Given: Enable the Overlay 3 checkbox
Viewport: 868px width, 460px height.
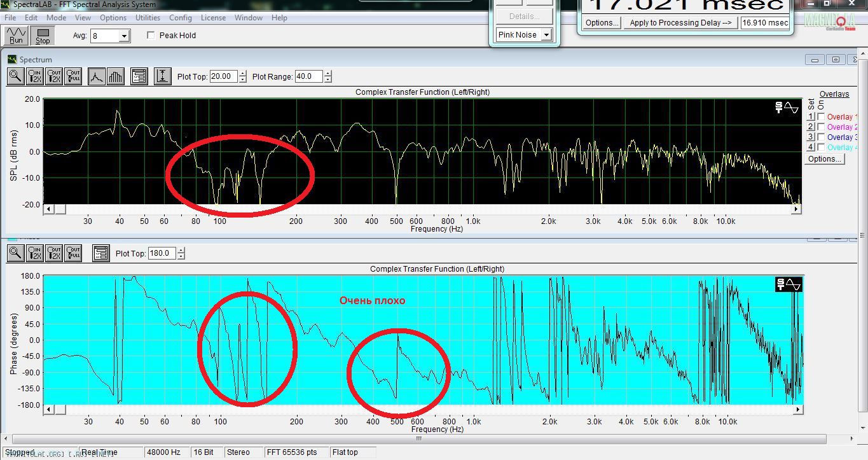Looking at the screenshot, I should (821, 137).
